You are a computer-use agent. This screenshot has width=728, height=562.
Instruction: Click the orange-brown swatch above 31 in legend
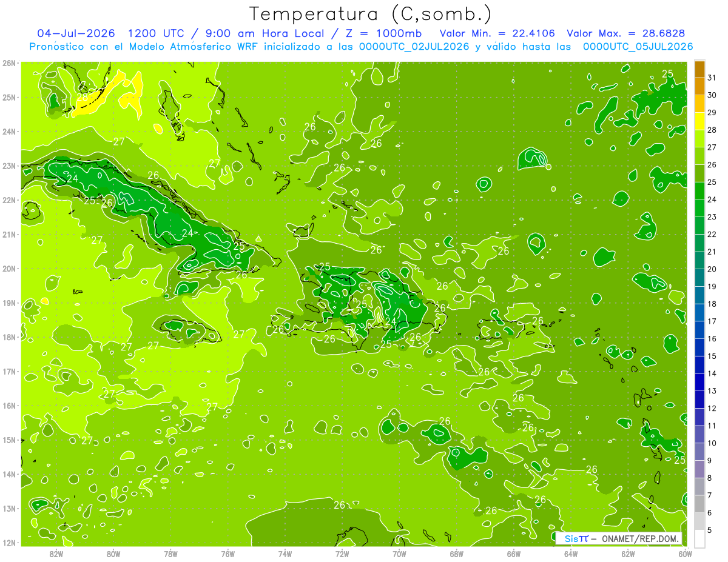click(700, 69)
